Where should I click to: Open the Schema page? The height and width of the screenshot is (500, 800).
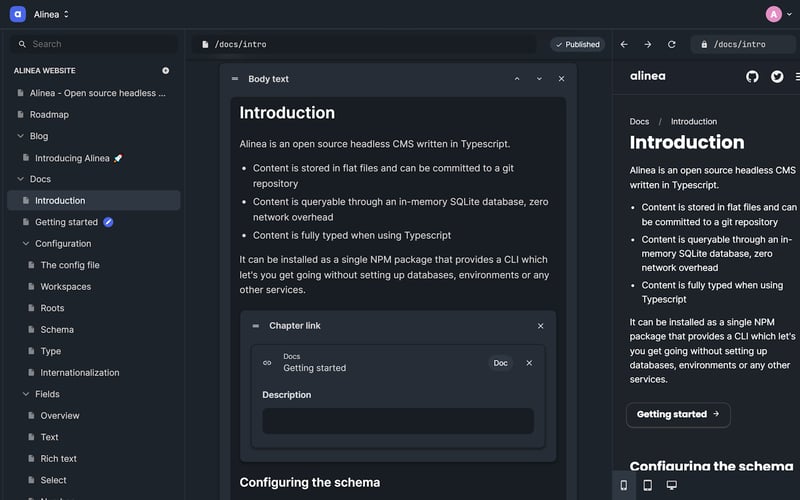click(x=57, y=330)
